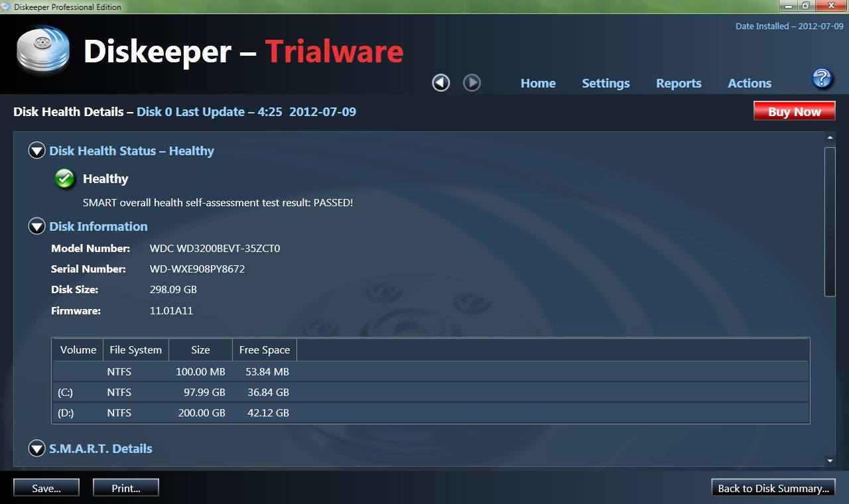Click the firmware value 11.01A11
This screenshot has height=504, width=849.
click(171, 310)
